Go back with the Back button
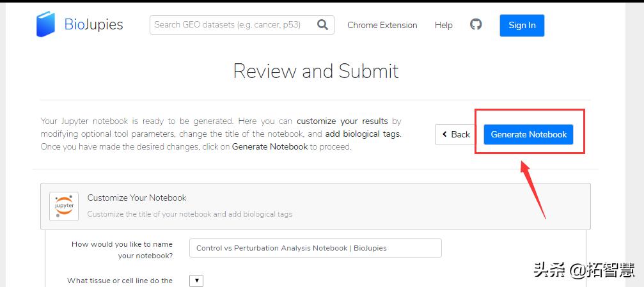 click(x=455, y=134)
